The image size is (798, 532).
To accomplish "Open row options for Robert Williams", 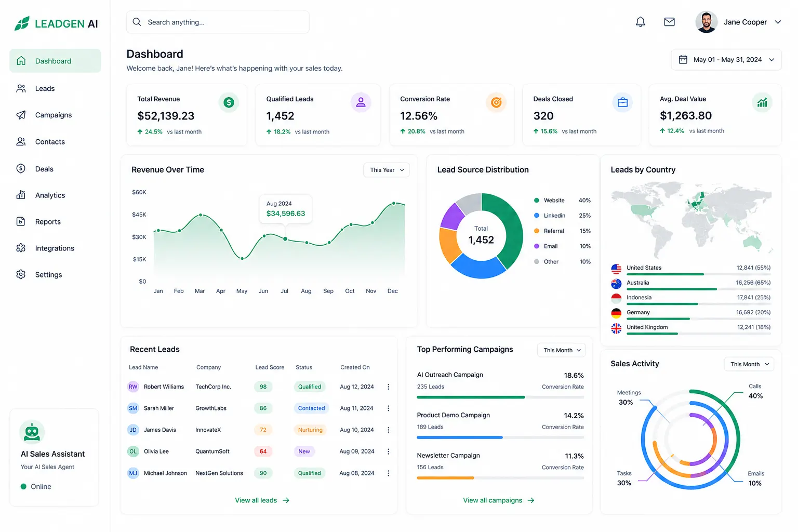I will [388, 387].
